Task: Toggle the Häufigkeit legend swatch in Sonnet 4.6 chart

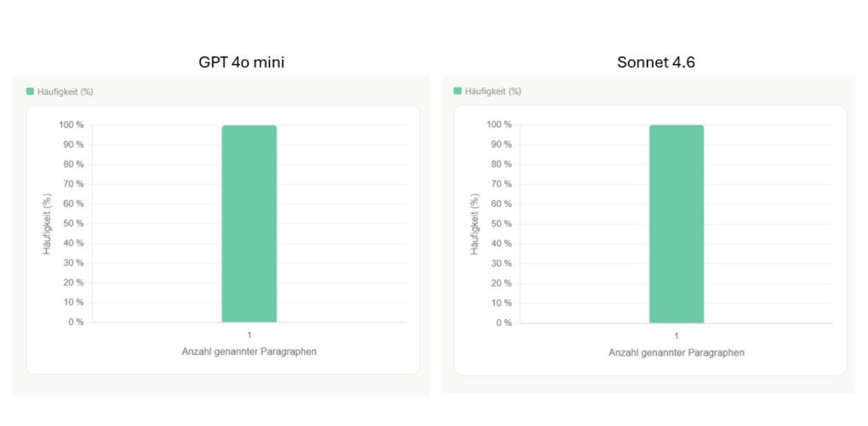Action: tap(458, 91)
